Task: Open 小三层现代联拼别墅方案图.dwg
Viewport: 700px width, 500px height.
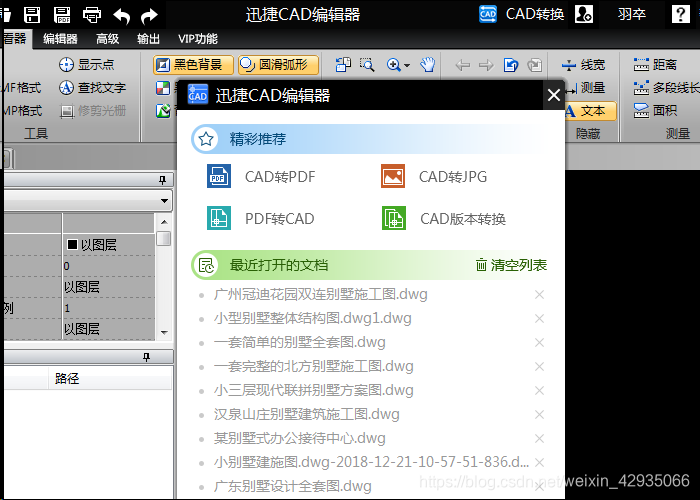Action: (x=313, y=391)
